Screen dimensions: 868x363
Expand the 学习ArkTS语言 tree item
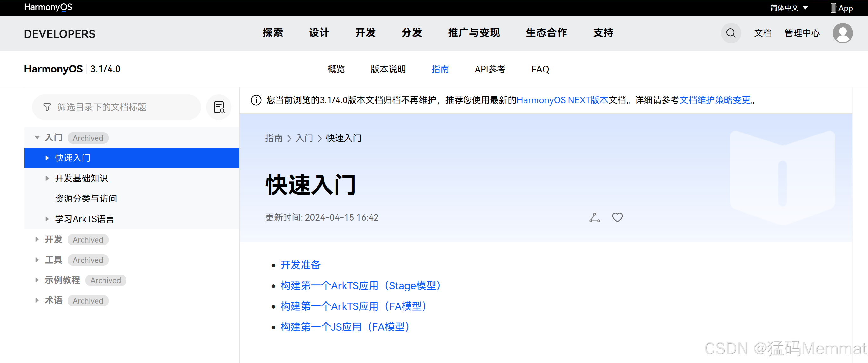coord(47,219)
